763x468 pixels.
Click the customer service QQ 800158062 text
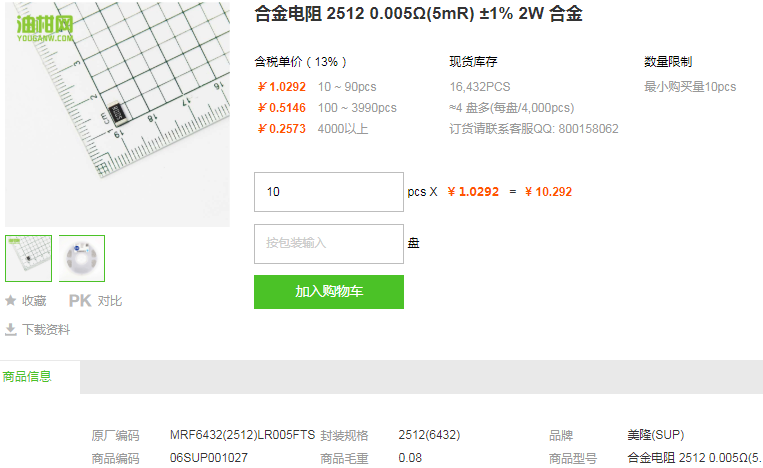click(x=534, y=129)
